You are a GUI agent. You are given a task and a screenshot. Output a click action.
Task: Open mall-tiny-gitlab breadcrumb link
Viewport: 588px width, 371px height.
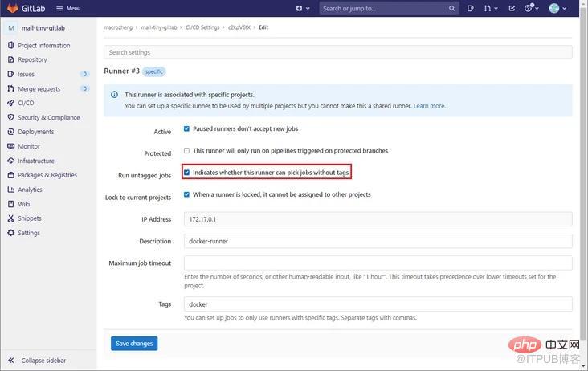tap(158, 27)
